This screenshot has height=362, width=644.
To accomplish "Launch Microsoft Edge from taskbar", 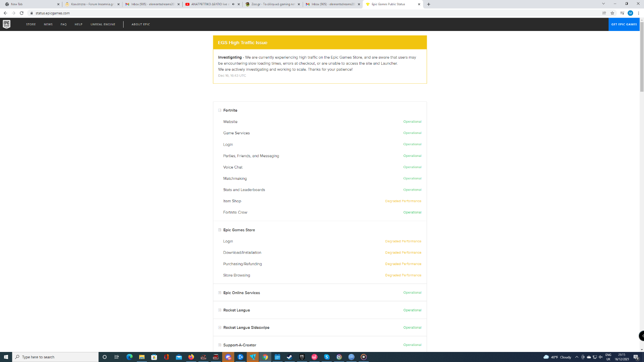I will [129, 357].
